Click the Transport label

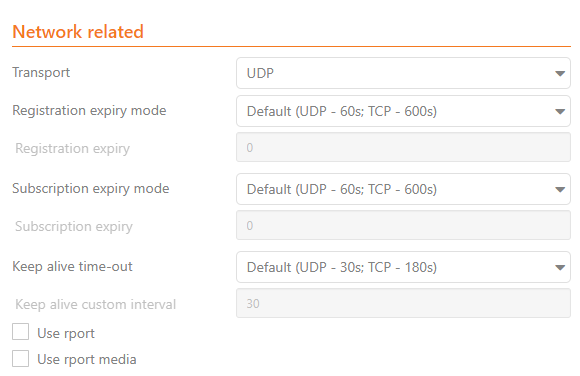[41, 73]
